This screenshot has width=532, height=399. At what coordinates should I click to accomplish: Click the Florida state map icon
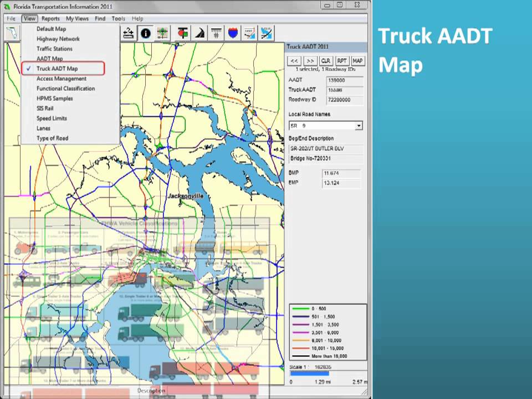click(13, 33)
